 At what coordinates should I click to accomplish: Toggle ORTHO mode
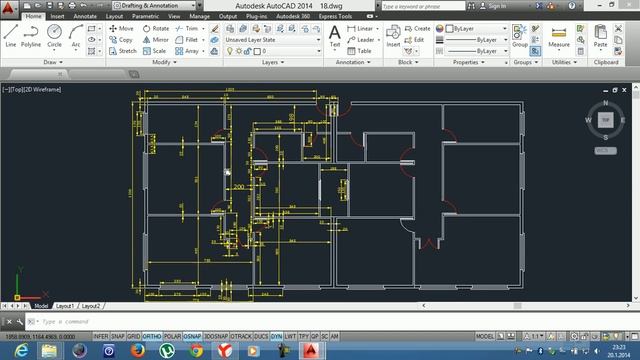click(152, 336)
